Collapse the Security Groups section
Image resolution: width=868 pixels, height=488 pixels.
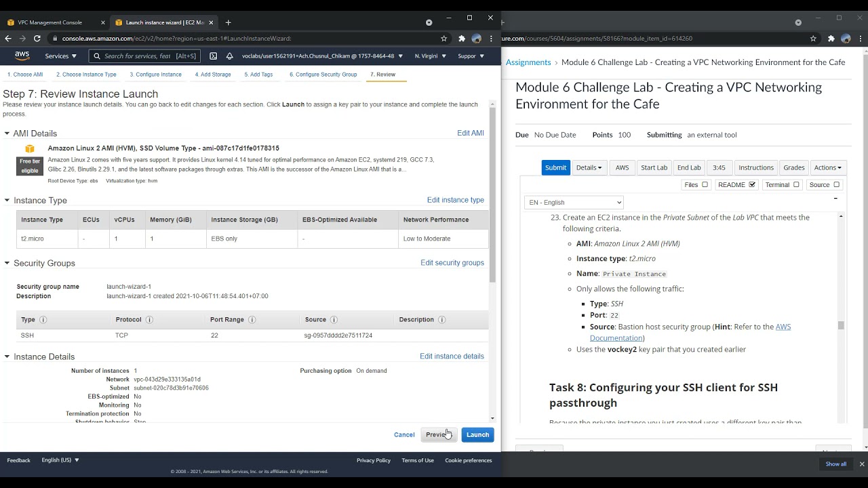7,263
